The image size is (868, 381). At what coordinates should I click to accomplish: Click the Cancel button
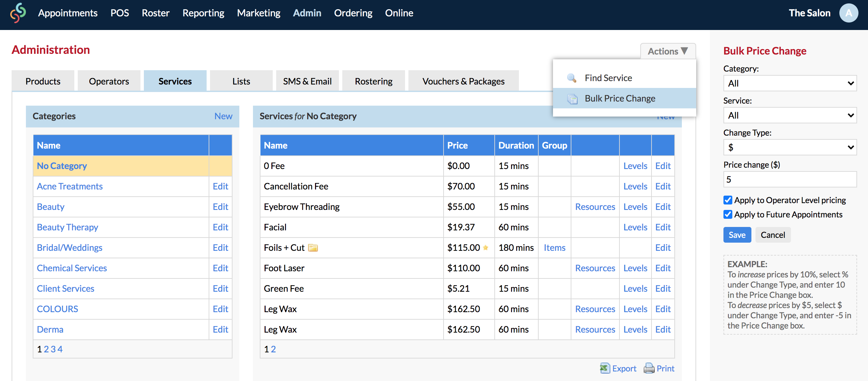tap(773, 235)
